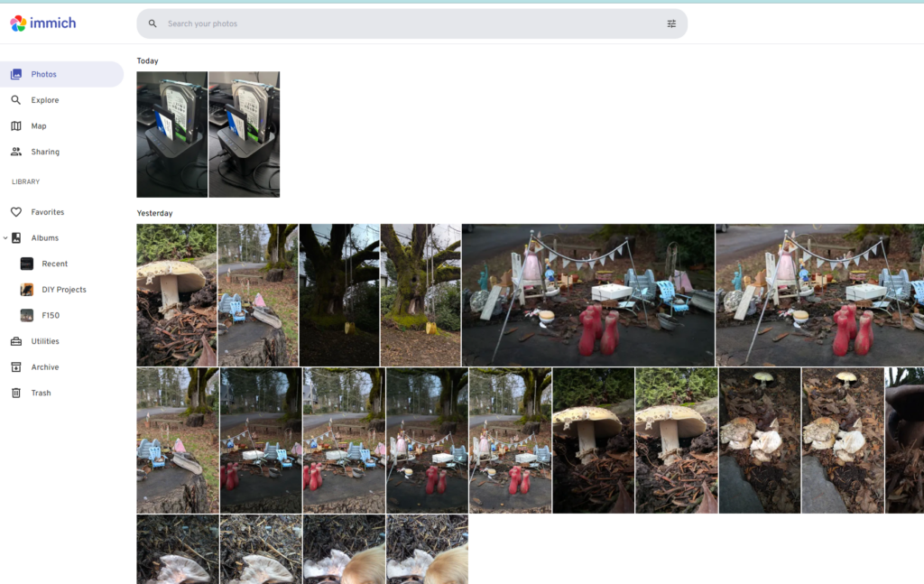Click the Archive box icon

pos(16,367)
